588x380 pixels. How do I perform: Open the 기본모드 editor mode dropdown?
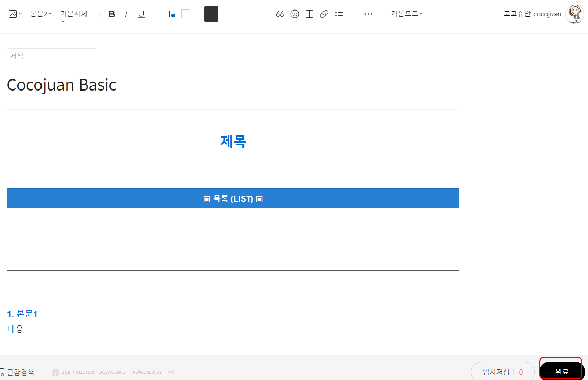coord(407,14)
